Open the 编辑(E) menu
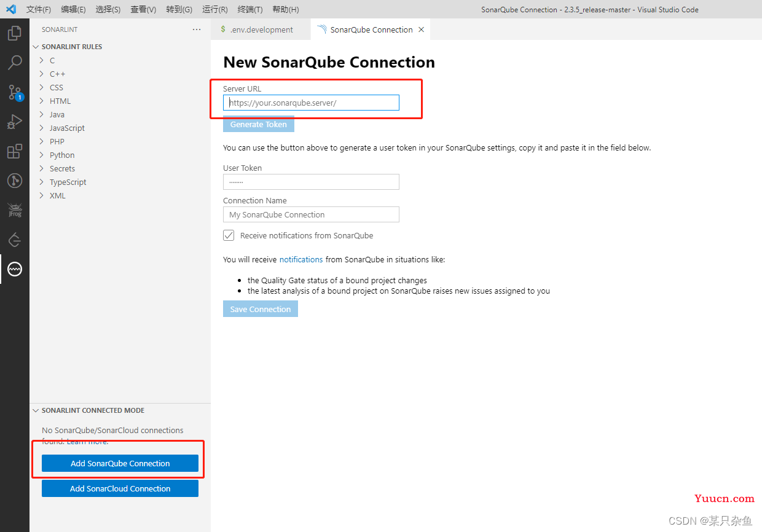Screen dimensions: 762x532 tap(74, 10)
